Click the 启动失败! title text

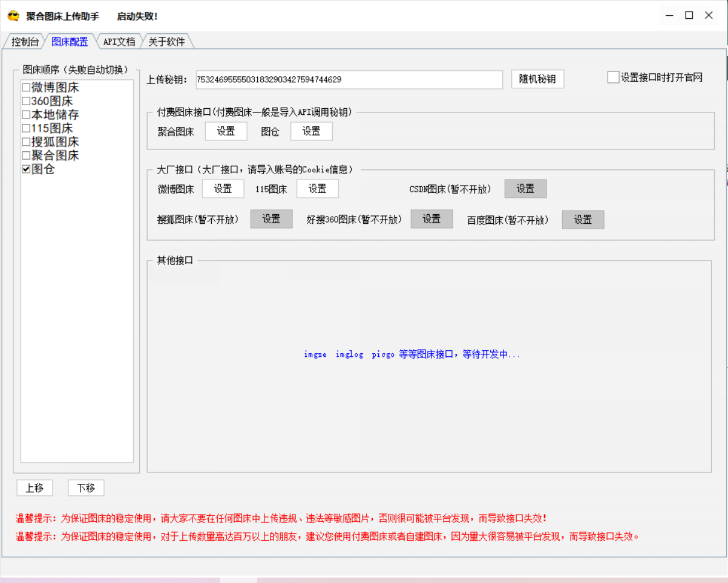[x=137, y=16]
